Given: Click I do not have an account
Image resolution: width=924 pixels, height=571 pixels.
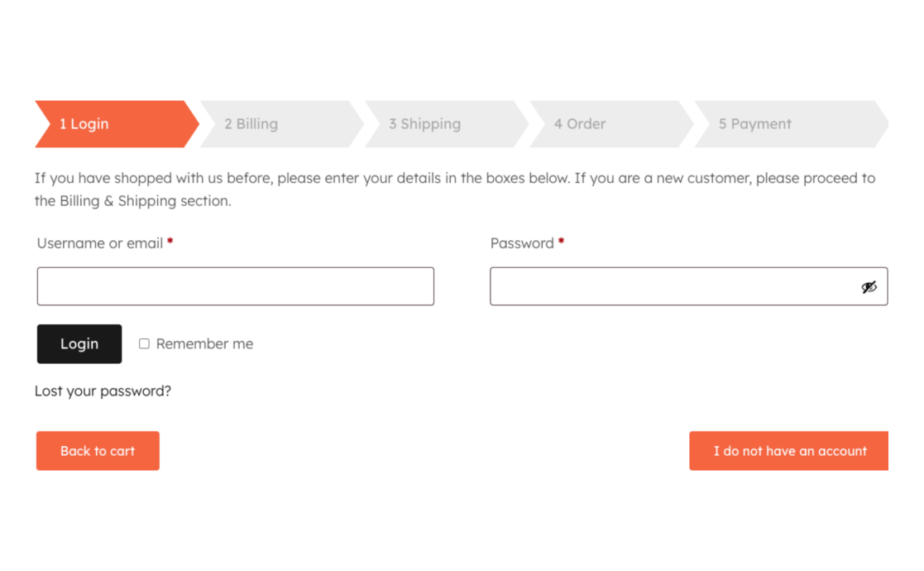Looking at the screenshot, I should click(788, 451).
